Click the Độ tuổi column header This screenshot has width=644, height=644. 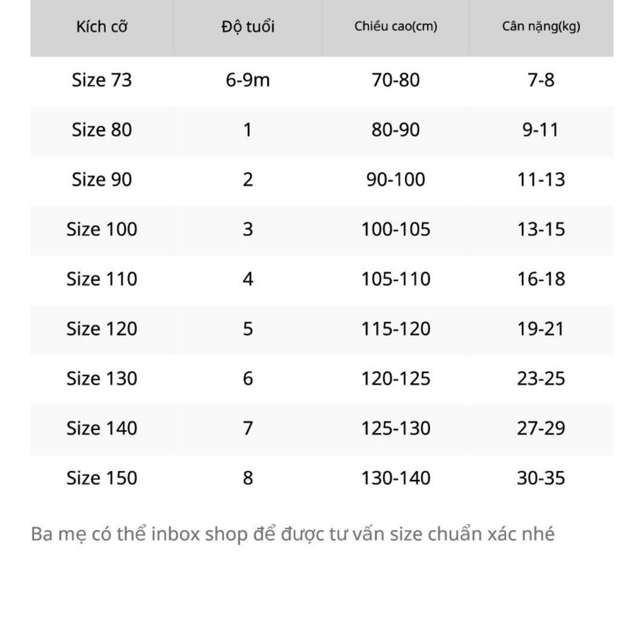tap(248, 27)
